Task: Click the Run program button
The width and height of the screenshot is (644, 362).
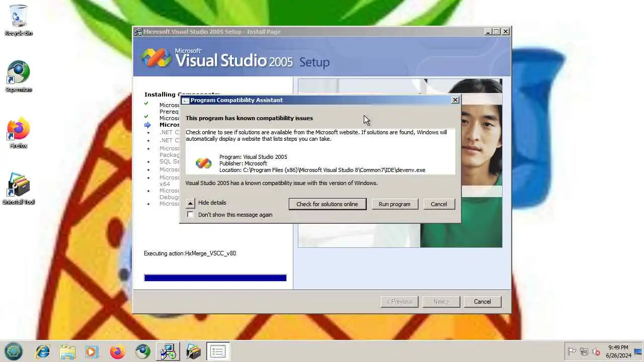Action: [x=394, y=204]
